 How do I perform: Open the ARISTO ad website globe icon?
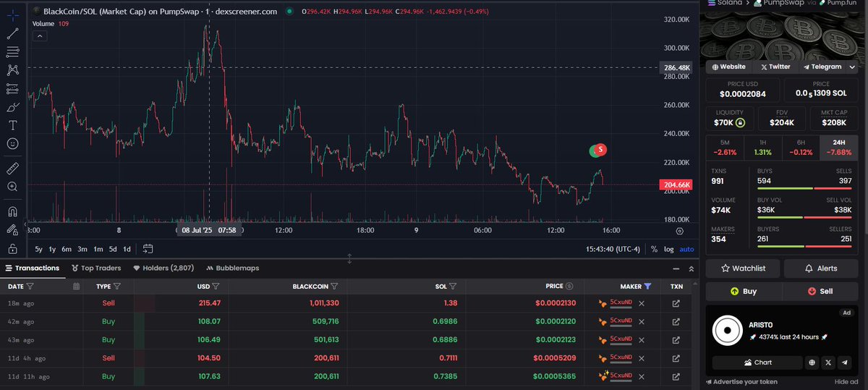812,363
